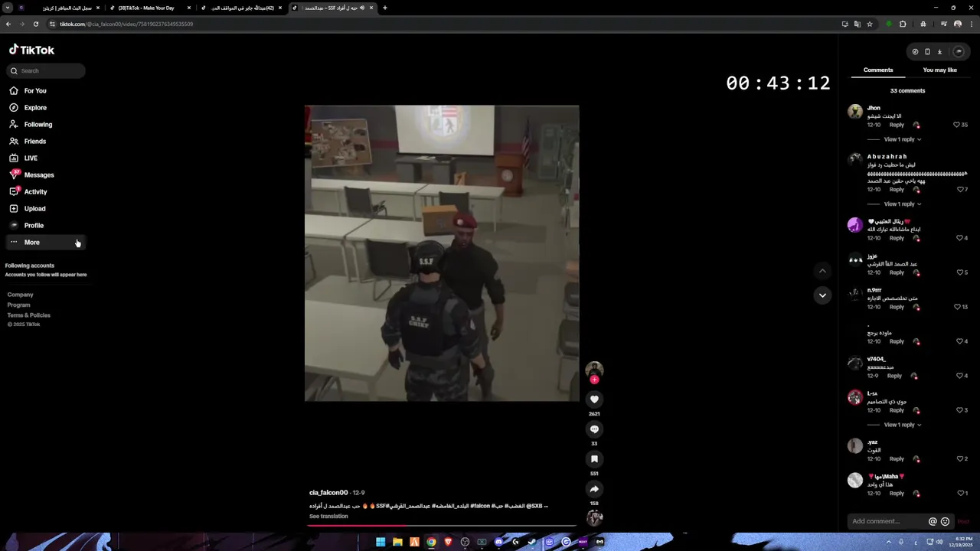Open your Profile page

pos(34,225)
